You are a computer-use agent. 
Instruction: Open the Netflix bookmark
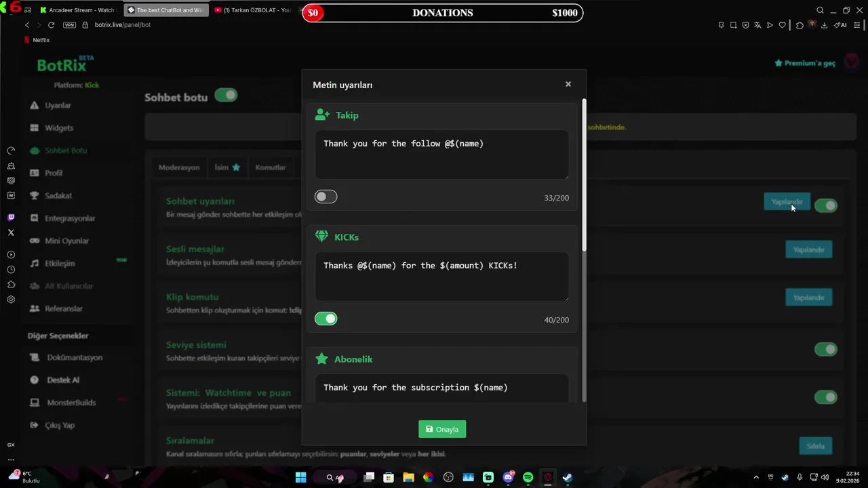(x=37, y=40)
